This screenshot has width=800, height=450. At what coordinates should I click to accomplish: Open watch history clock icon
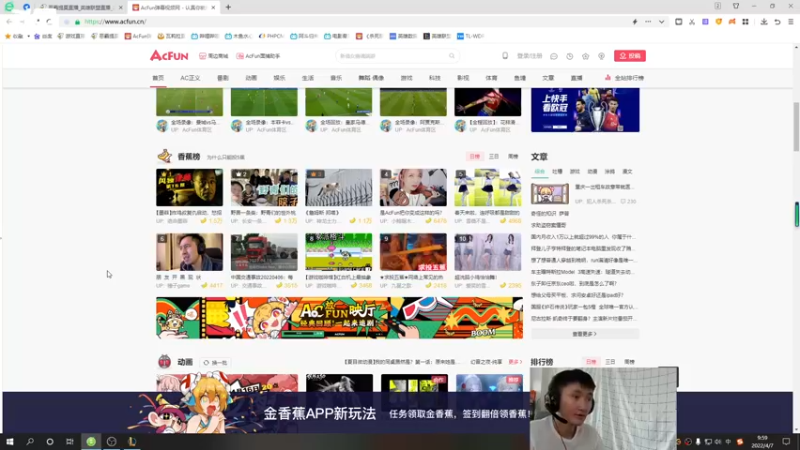(569, 56)
